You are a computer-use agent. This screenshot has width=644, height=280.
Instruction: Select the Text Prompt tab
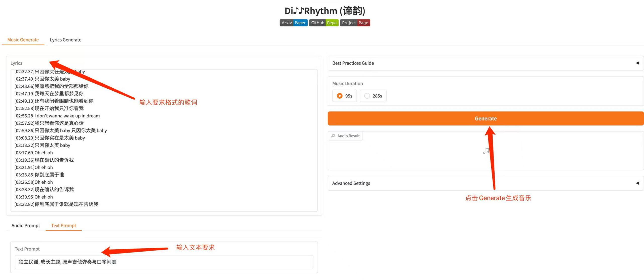63,226
